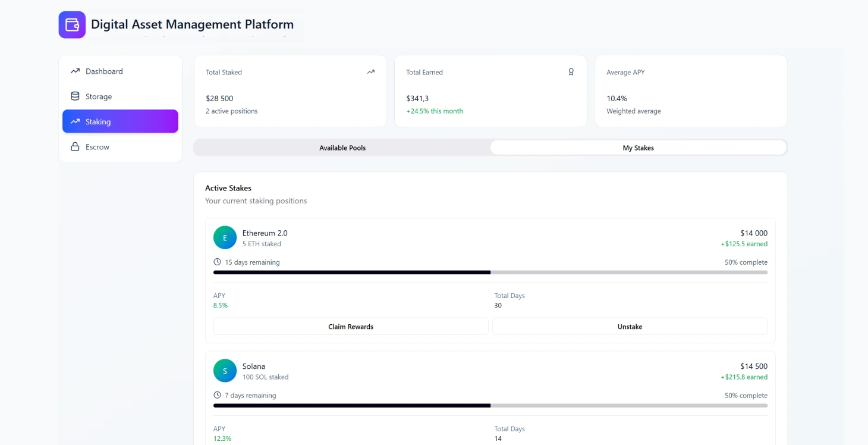Click the trending arrow icon on Total Staked card
The image size is (868, 445).
tap(370, 71)
